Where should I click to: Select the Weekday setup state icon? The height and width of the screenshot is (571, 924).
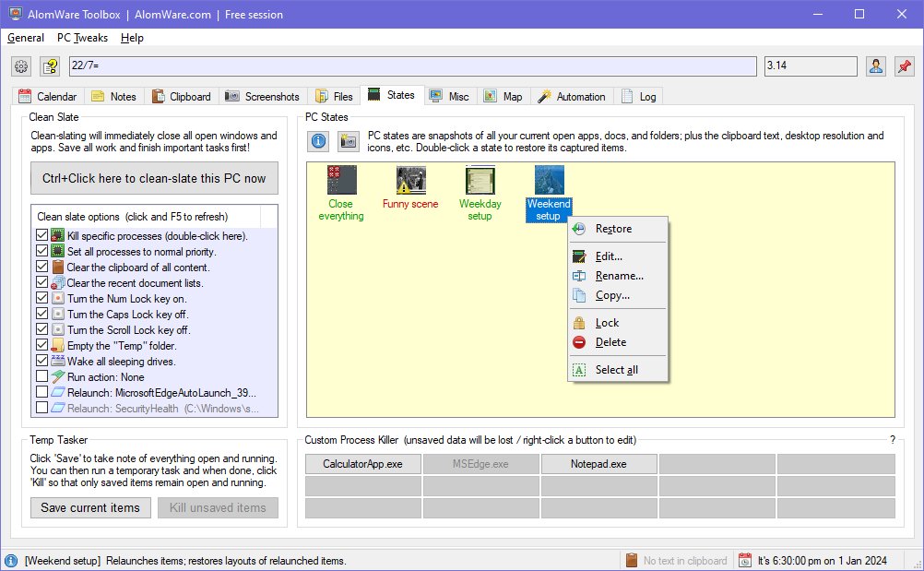click(x=480, y=180)
